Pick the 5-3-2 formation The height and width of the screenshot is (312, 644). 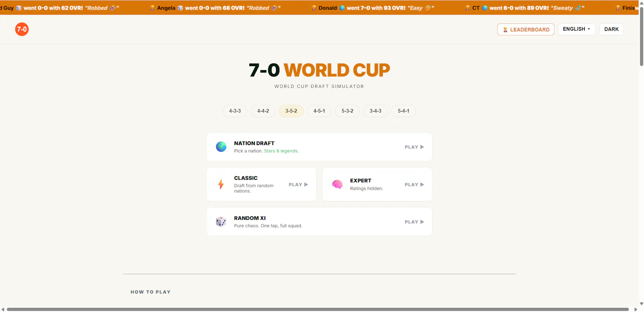point(347,111)
